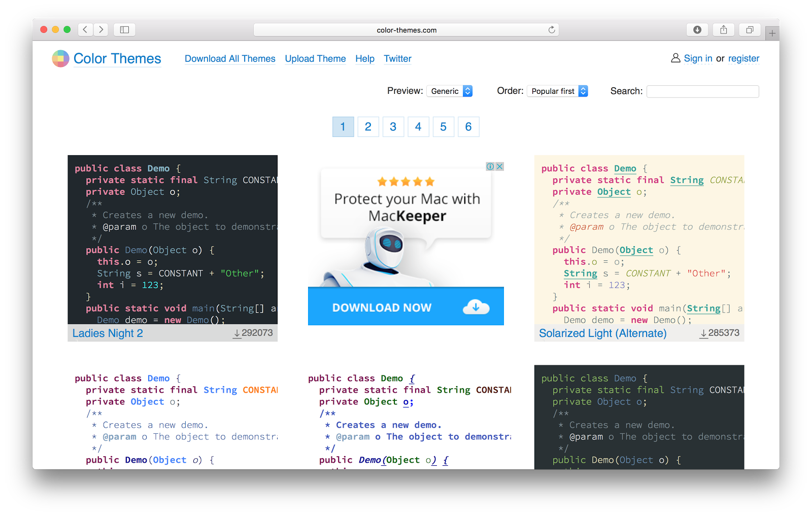Open Download All Themes link
This screenshot has width=812, height=516.
(230, 59)
